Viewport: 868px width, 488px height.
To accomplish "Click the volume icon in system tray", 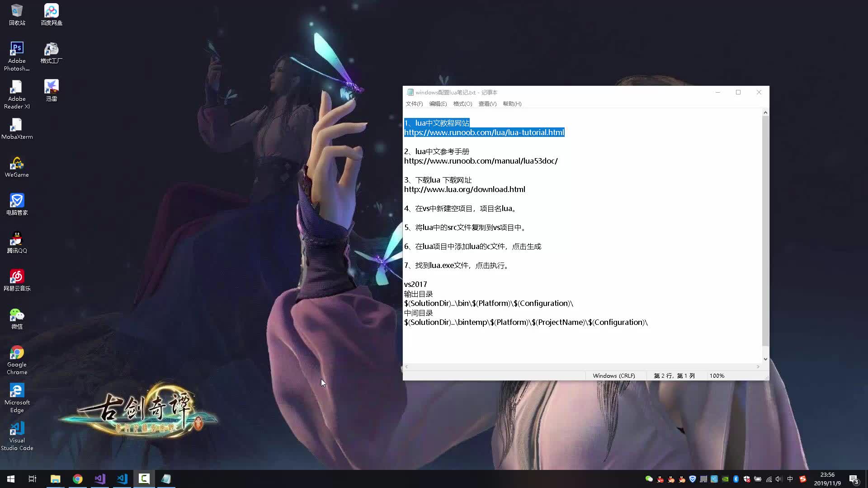I will pos(778,479).
